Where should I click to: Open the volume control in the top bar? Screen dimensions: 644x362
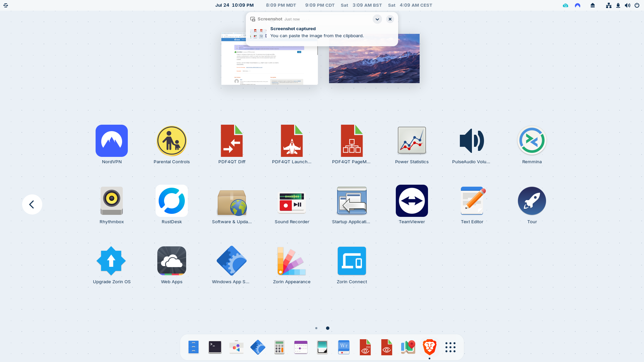tap(628, 5)
